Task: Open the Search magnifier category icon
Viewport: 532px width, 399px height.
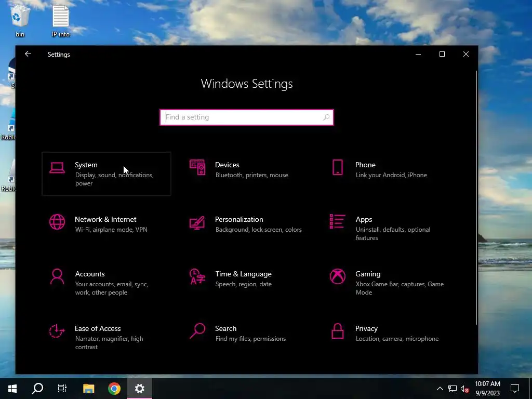Action: coord(197,331)
